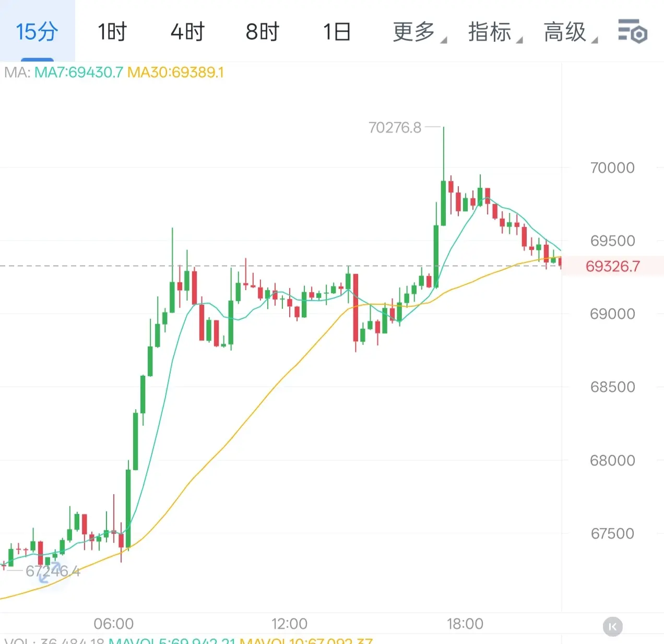The image size is (664, 644).
Task: Click the 70000 price axis label
Action: (612, 168)
